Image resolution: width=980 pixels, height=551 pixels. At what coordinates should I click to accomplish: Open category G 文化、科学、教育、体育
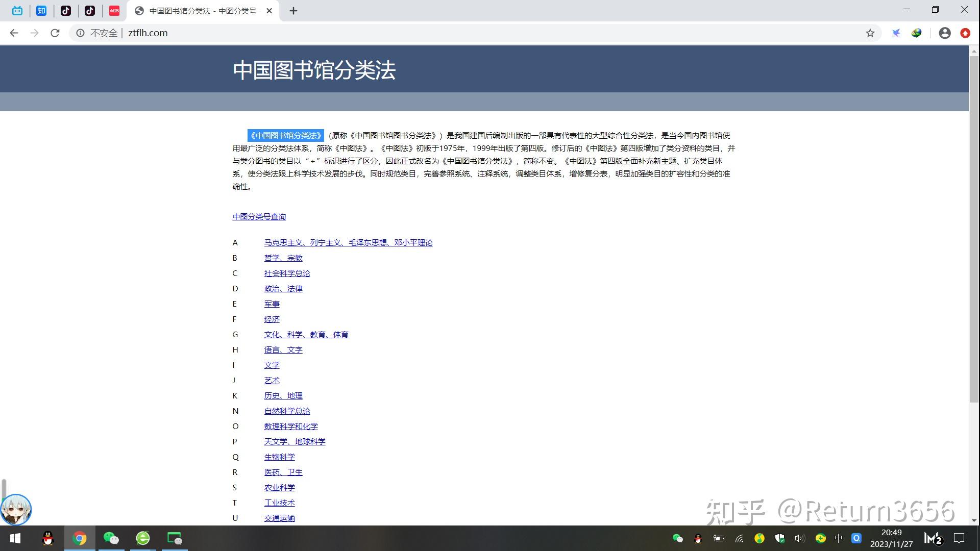pyautogui.click(x=306, y=335)
